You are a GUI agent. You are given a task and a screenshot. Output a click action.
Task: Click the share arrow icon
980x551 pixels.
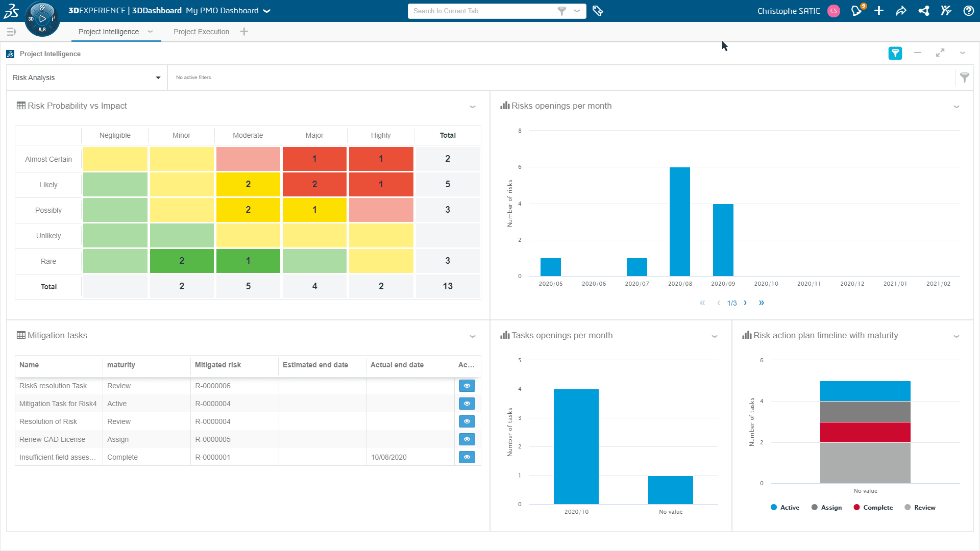(901, 11)
